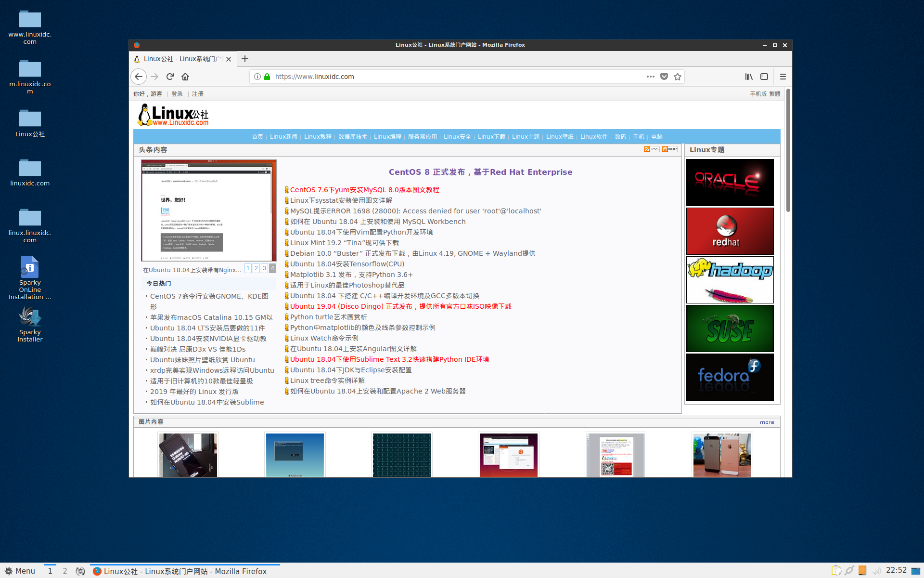Open m.linuxidc.com desktop folder
Screen dimensions: 924x578
30,77
